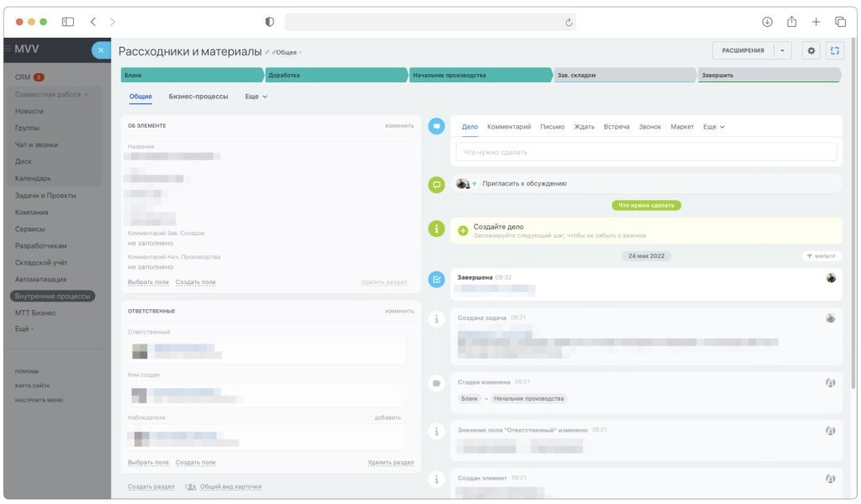The width and height of the screenshot is (861, 504).
Task: Open the фильтр control in the timeline
Action: pos(821,256)
